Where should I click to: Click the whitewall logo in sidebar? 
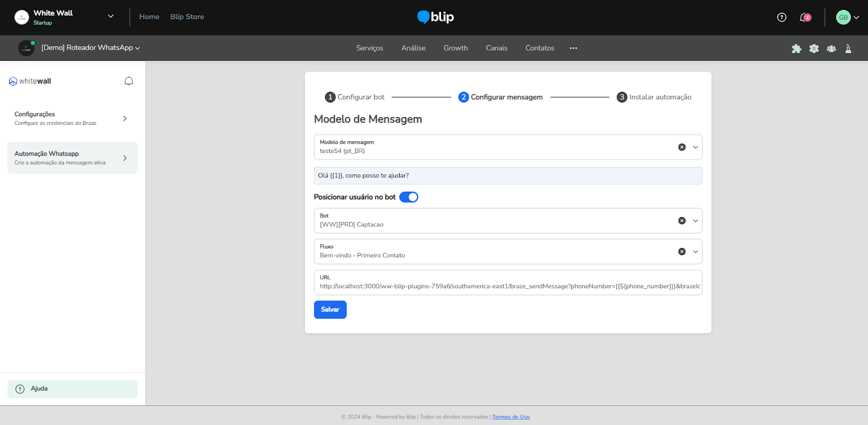click(30, 81)
